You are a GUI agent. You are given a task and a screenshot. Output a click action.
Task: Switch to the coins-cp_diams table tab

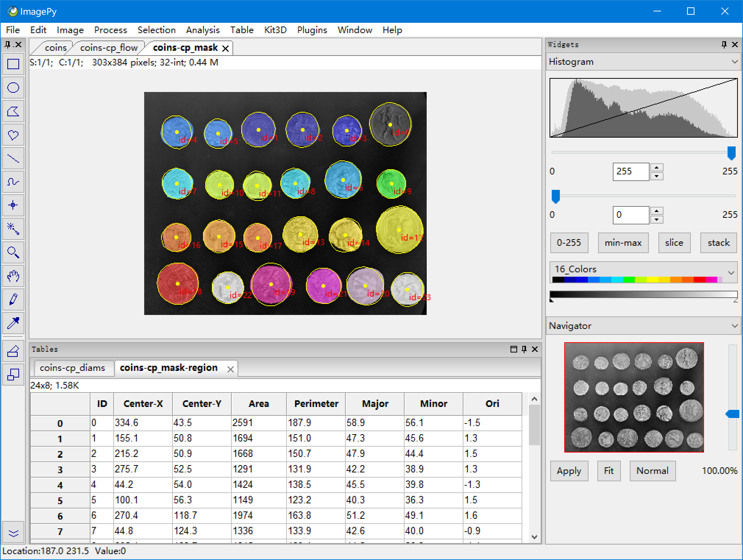(72, 368)
